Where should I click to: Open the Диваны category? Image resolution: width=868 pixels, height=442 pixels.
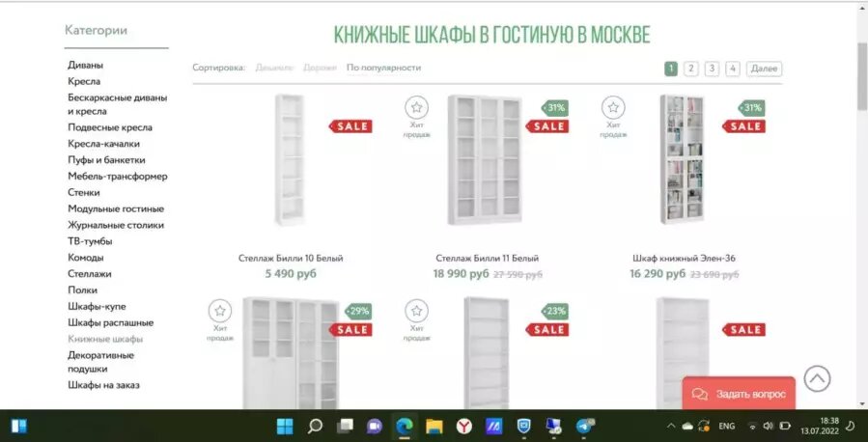85,65
